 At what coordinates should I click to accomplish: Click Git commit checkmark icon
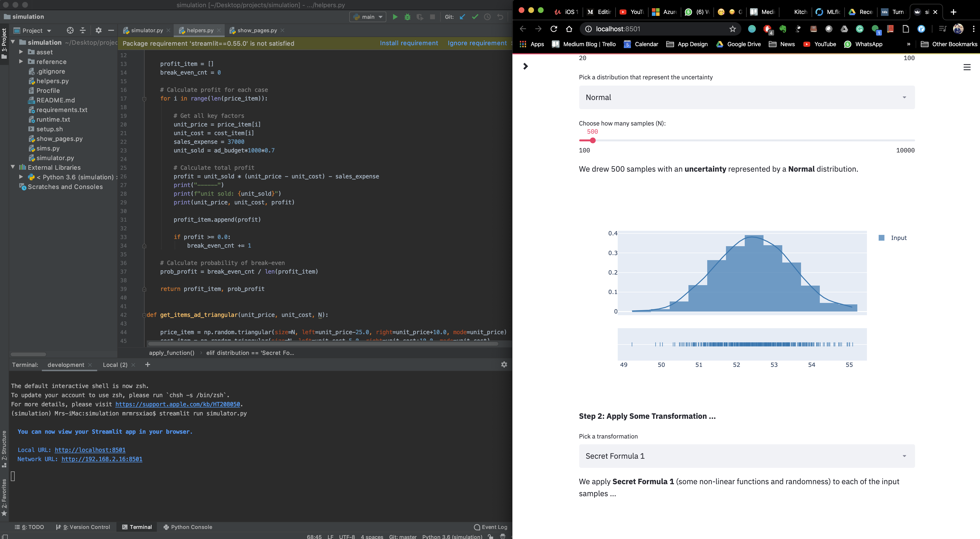475,17
